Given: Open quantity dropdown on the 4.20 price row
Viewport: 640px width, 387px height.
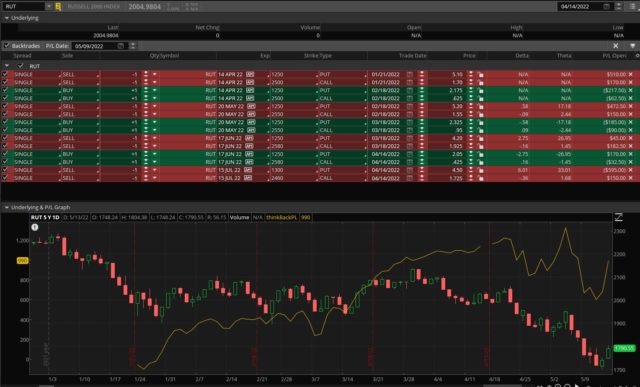Looking at the screenshot, I should pyautogui.click(x=154, y=138).
